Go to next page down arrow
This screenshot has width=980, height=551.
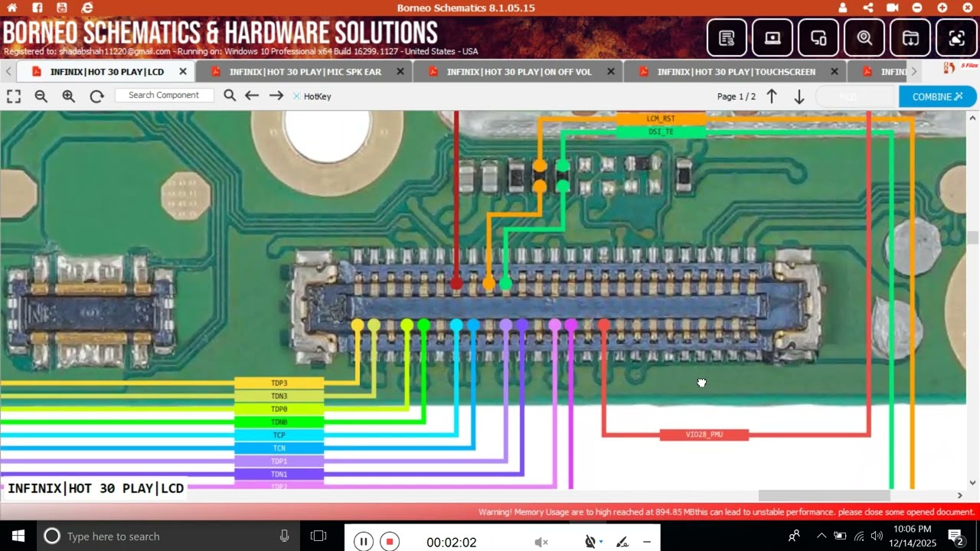tap(799, 96)
